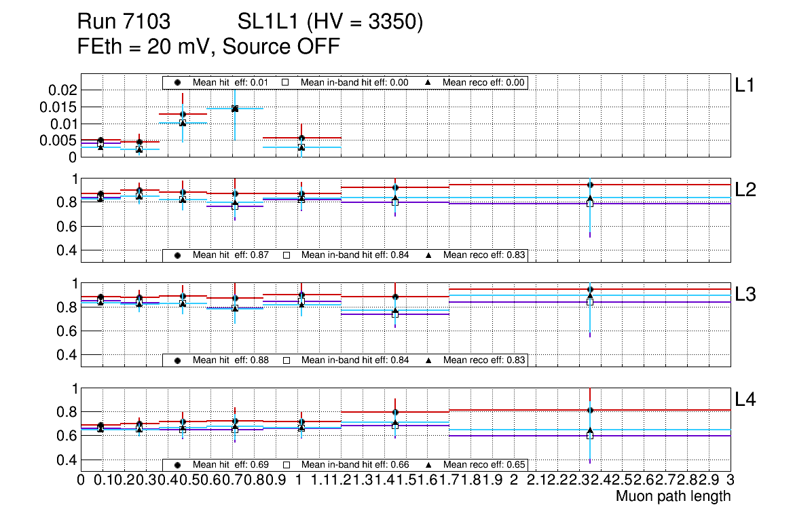Click the L4 panel label
Screen dimensions: 812x524
[x=746, y=400]
